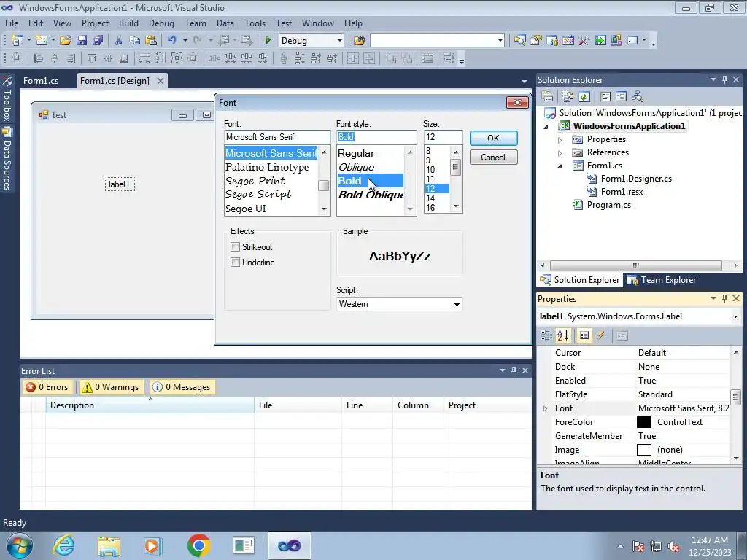Click the Save floppy disk icon
Image resolution: width=747 pixels, height=560 pixels.
tap(82, 41)
